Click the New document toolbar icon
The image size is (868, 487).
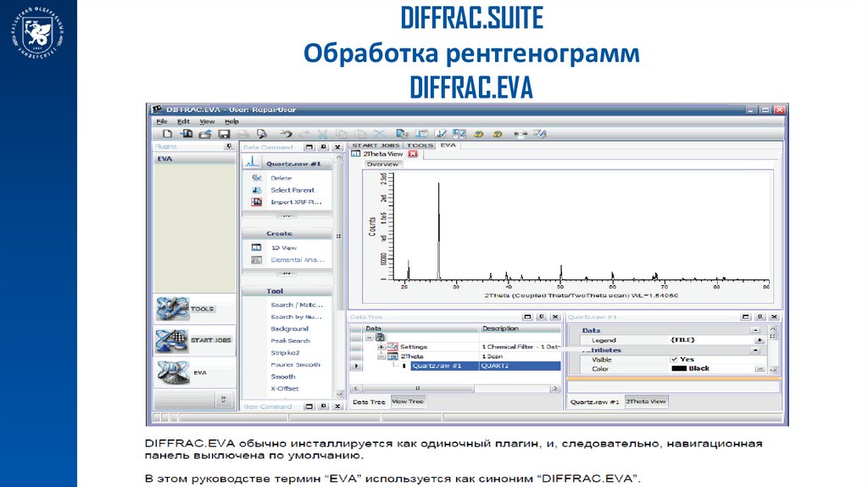pos(167,133)
